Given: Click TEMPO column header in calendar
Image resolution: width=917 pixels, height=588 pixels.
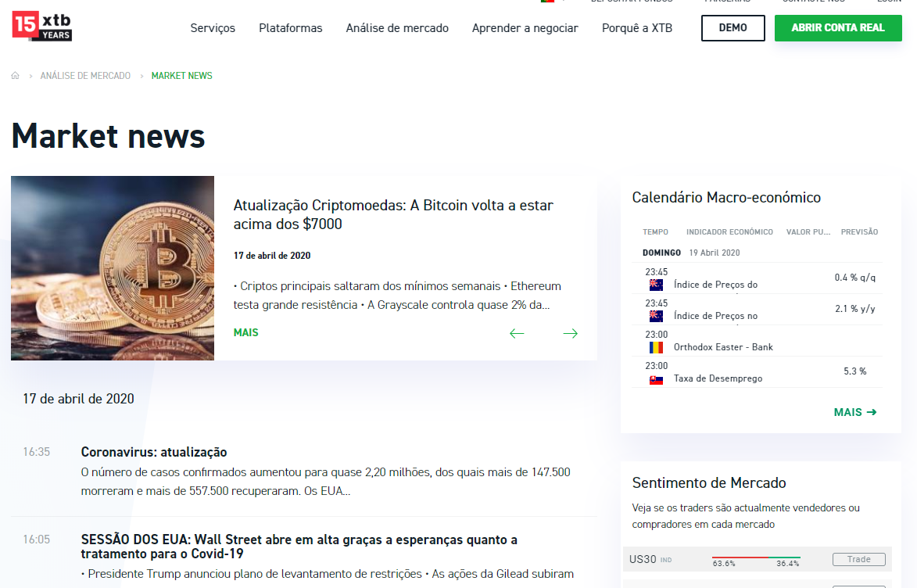Looking at the screenshot, I should [655, 232].
